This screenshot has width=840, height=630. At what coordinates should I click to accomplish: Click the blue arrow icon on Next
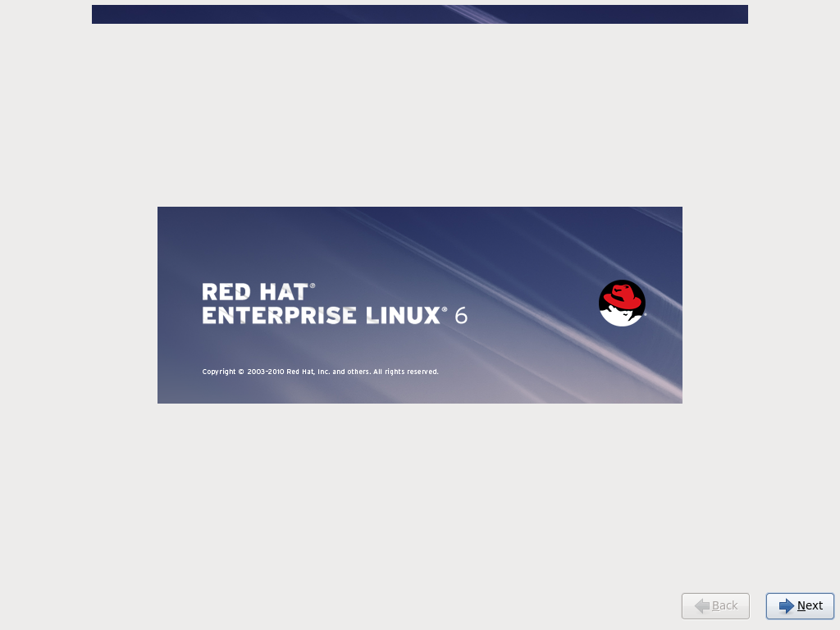point(785,605)
